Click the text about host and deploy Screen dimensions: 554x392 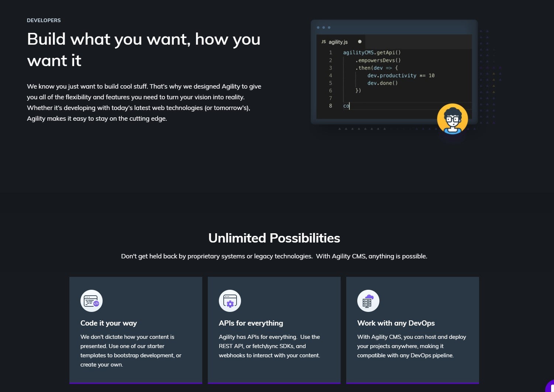point(412,346)
